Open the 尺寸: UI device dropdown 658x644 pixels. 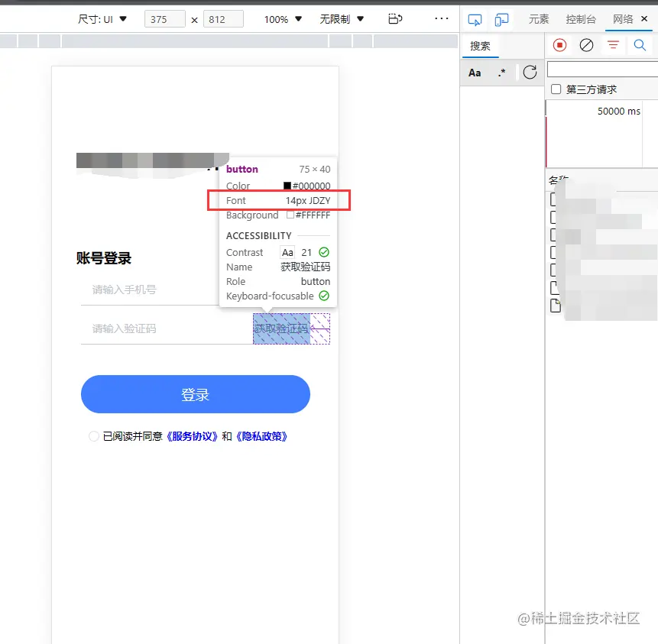coord(102,19)
